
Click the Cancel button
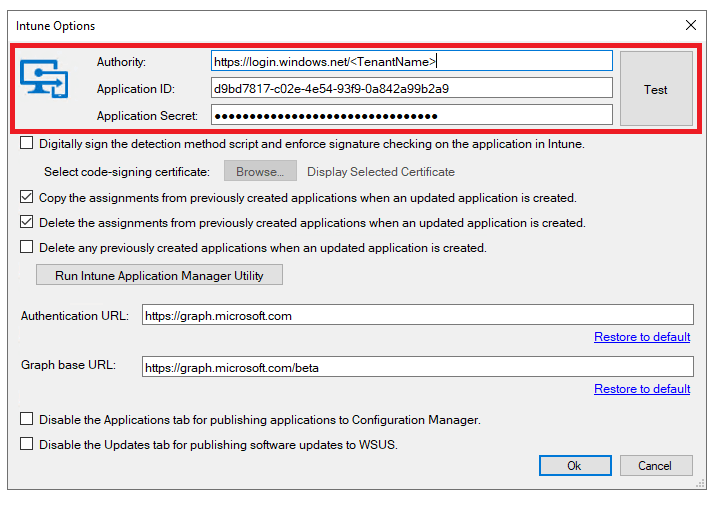coord(656,466)
